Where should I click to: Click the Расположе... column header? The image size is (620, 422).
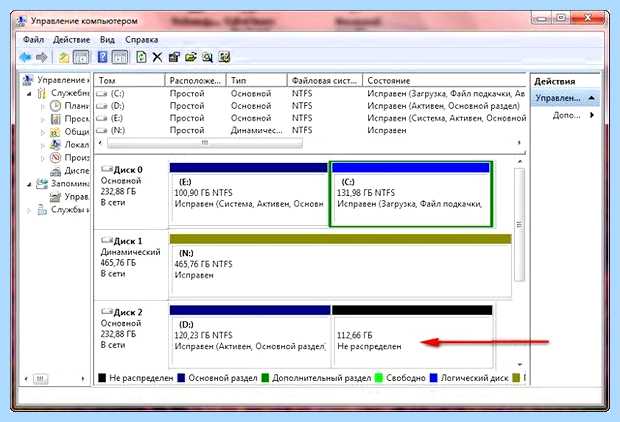click(195, 80)
